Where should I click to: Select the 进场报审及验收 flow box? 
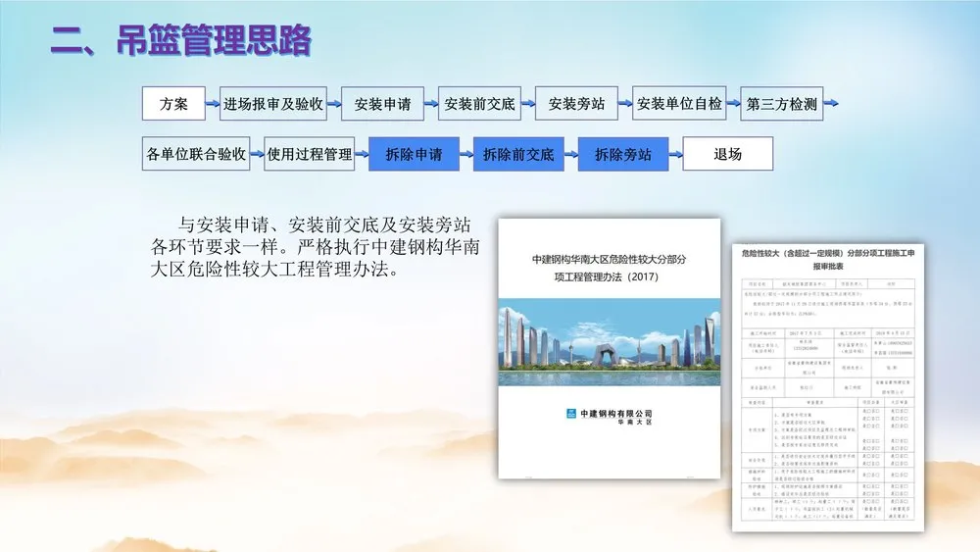(x=273, y=104)
